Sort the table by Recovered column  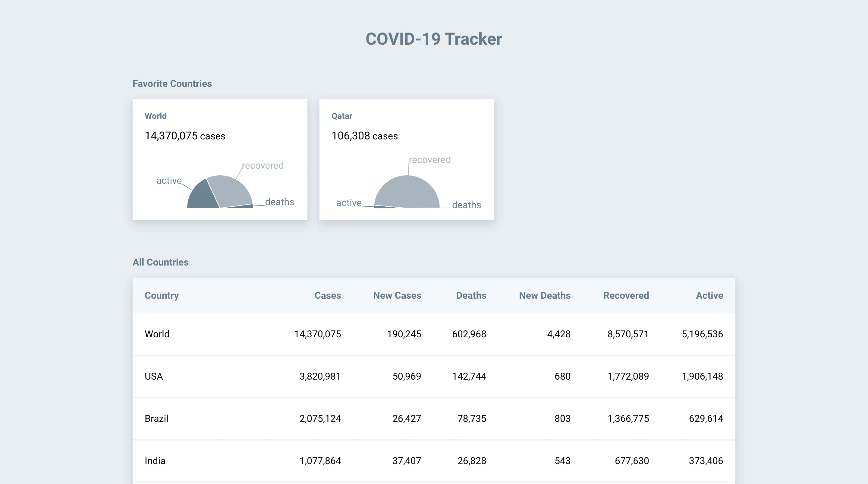click(x=626, y=295)
